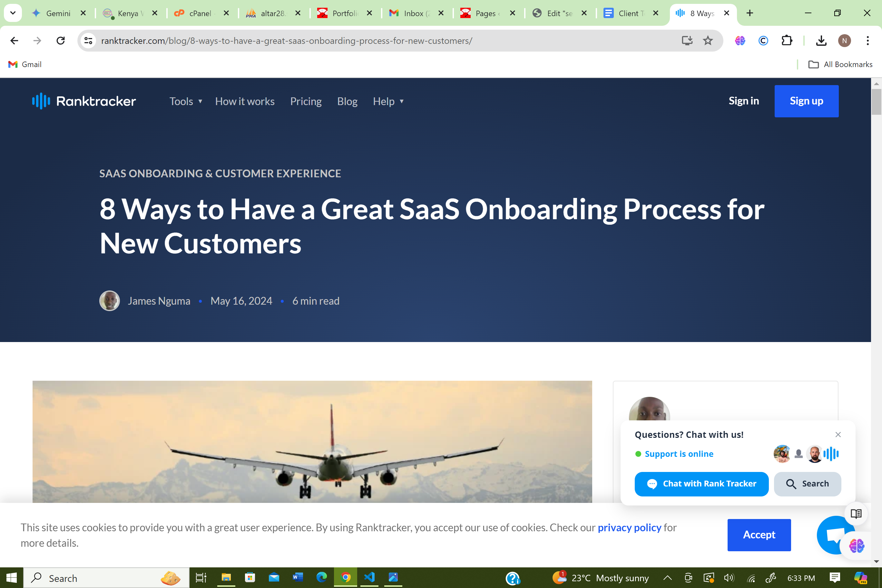Open the Extensions puzzle icon
The height and width of the screenshot is (588, 882).
(787, 41)
